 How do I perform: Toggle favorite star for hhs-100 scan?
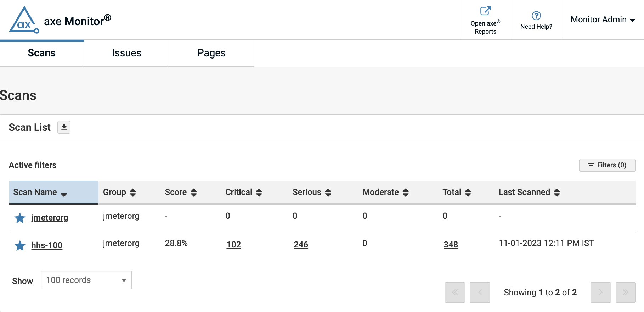(20, 245)
